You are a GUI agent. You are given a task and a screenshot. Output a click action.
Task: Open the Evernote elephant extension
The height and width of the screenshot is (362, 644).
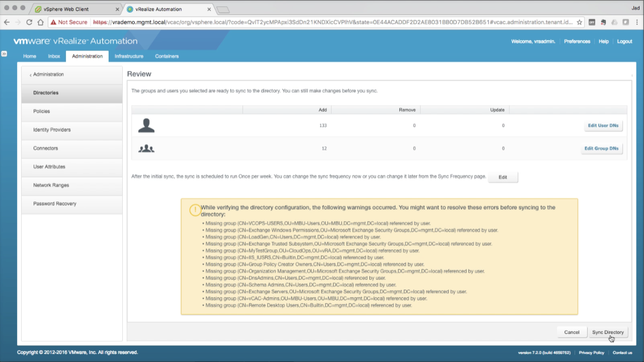603,22
